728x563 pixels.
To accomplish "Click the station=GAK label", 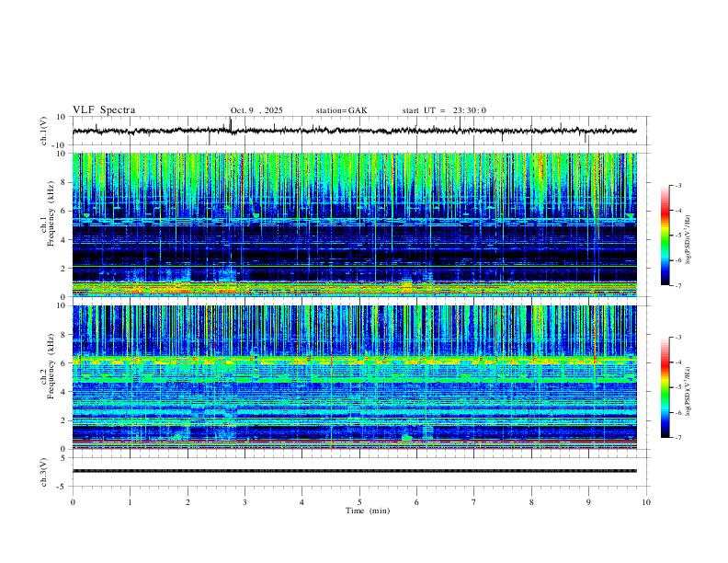I will pyautogui.click(x=341, y=110).
